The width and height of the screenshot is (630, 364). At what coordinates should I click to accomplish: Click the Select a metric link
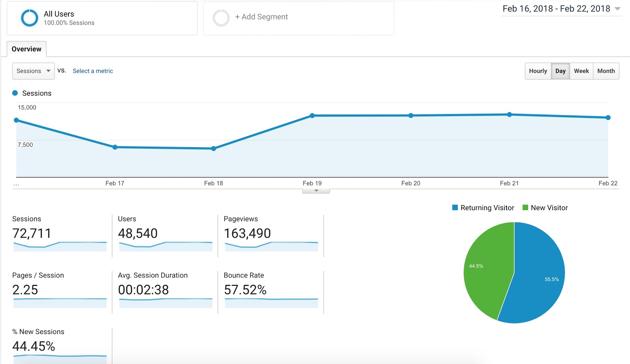93,71
